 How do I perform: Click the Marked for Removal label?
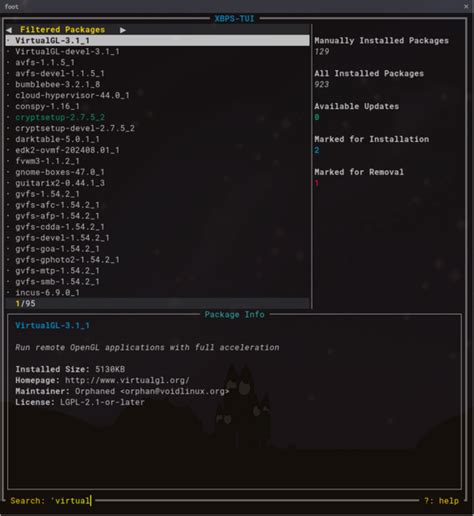(x=359, y=172)
